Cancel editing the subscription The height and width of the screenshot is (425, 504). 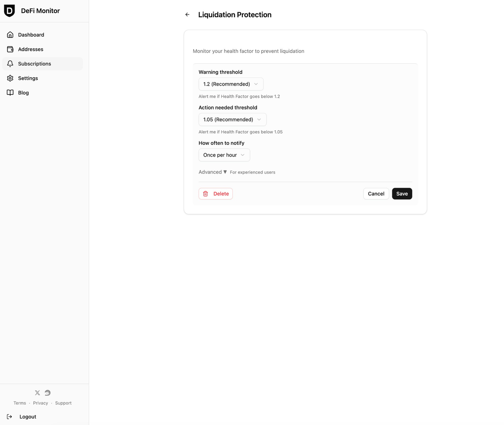[376, 194]
